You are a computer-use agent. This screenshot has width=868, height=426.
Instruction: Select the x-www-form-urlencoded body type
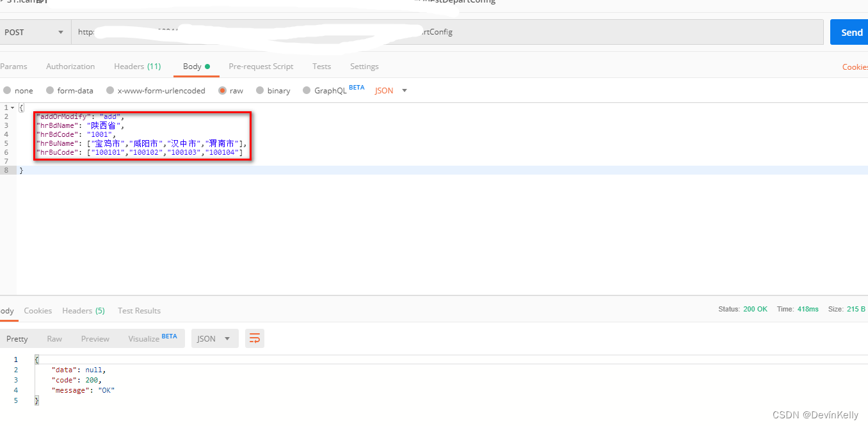pos(156,90)
